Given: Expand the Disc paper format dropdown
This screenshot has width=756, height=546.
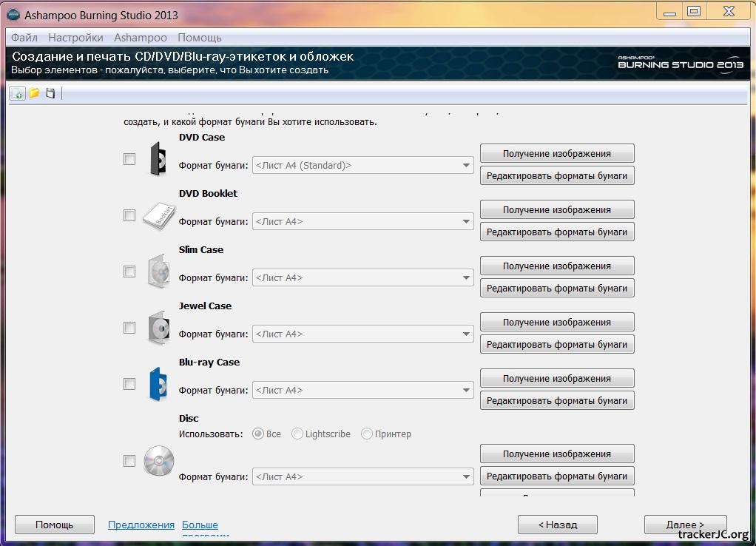Looking at the screenshot, I should tap(362, 476).
